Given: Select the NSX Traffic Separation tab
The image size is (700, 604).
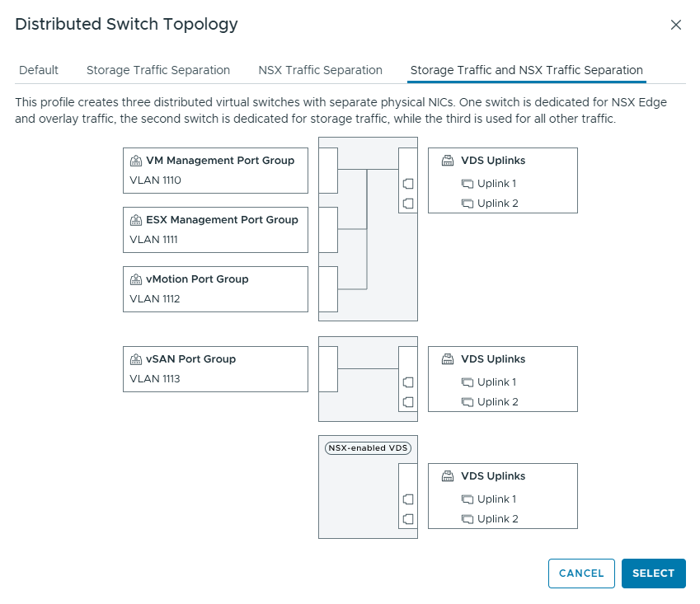Looking at the screenshot, I should click(x=320, y=70).
